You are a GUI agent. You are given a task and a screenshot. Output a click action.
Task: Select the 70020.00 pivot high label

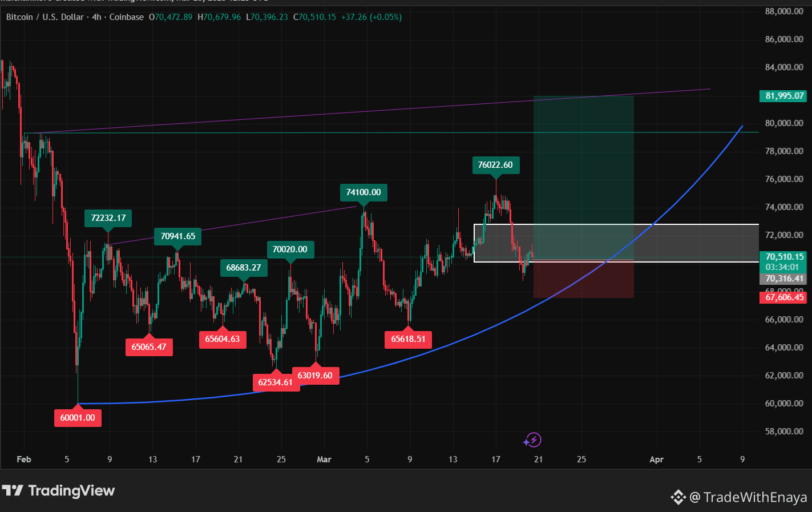click(x=290, y=249)
